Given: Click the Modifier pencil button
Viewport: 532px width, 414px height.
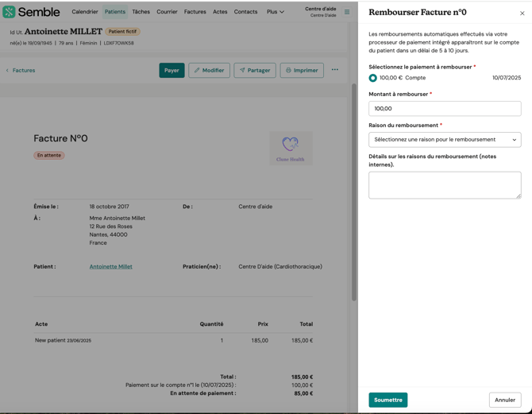Looking at the screenshot, I should pyautogui.click(x=209, y=71).
